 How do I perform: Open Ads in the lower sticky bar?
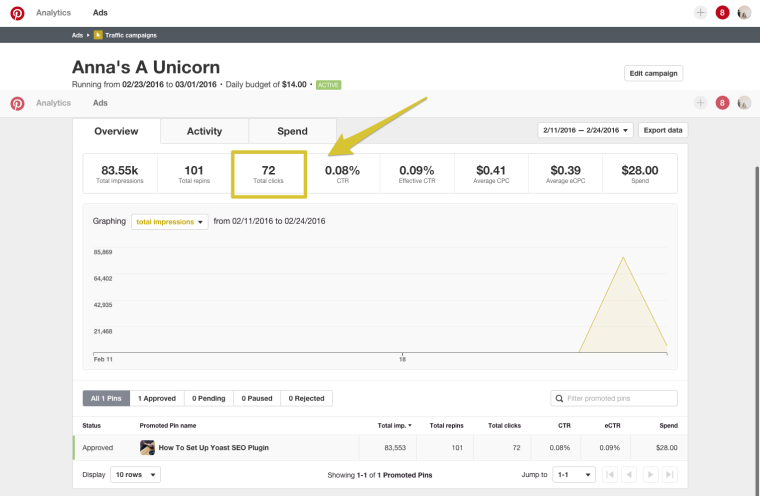pos(100,103)
